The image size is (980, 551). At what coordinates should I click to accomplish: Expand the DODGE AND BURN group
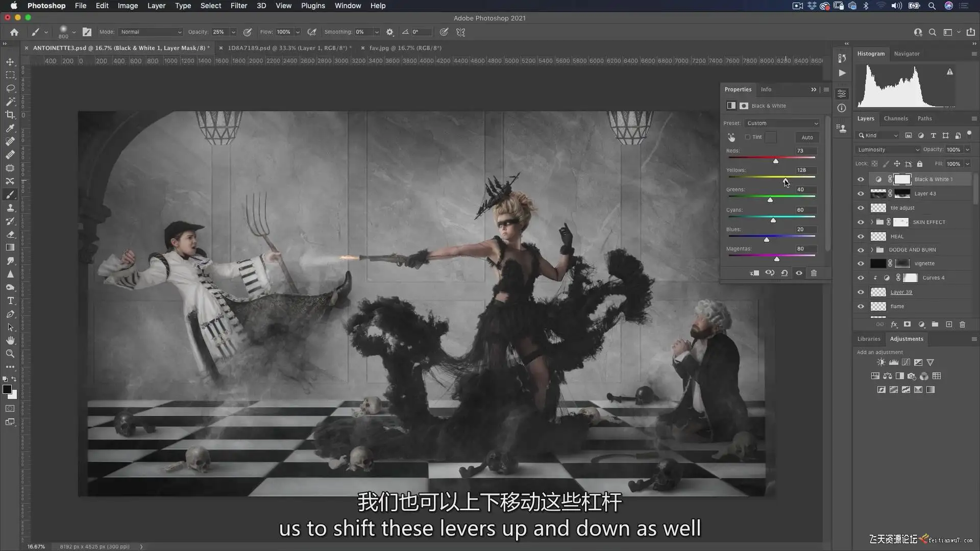coord(872,249)
